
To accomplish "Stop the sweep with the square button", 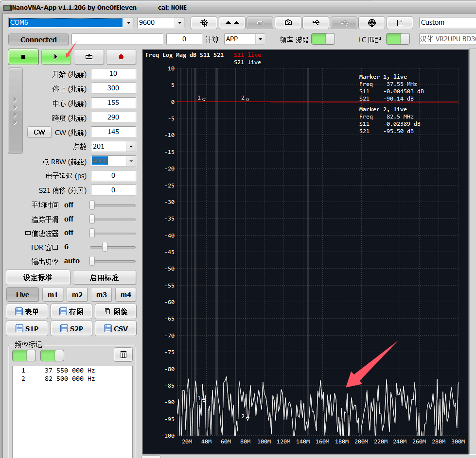I will (x=23, y=57).
